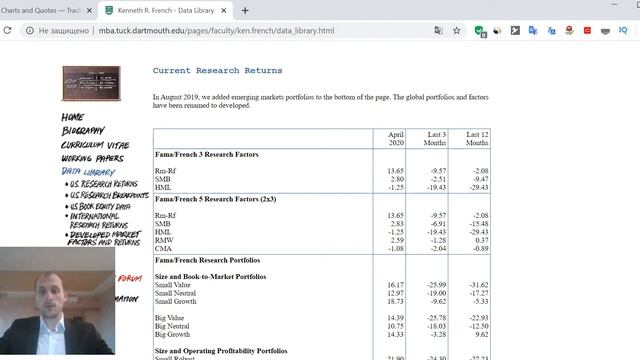Click the CMA row label

click(x=163, y=249)
